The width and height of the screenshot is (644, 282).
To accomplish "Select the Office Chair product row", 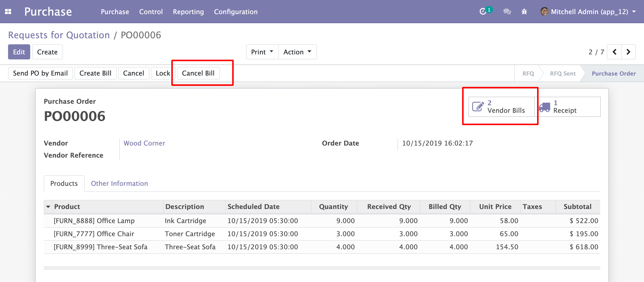I will pyautogui.click(x=94, y=234).
